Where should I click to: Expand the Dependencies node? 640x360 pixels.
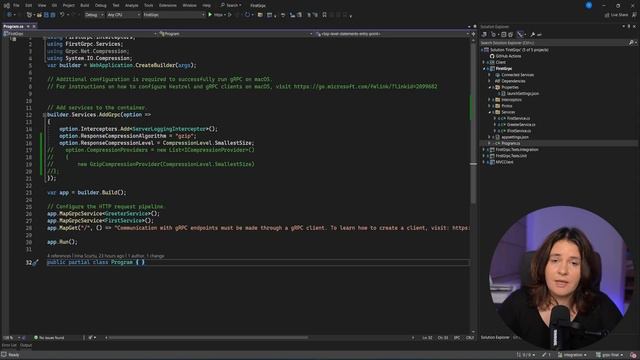pyautogui.click(x=489, y=81)
